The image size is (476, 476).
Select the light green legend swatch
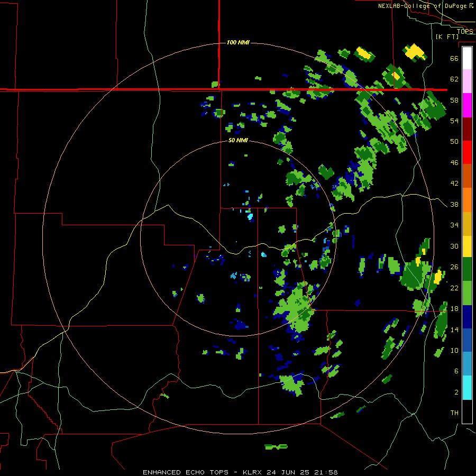tap(467, 293)
